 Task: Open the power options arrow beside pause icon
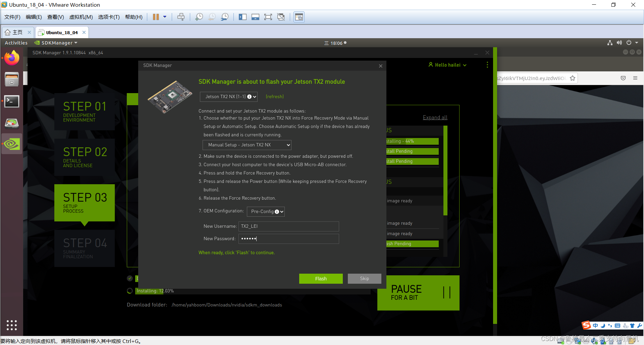click(x=165, y=17)
